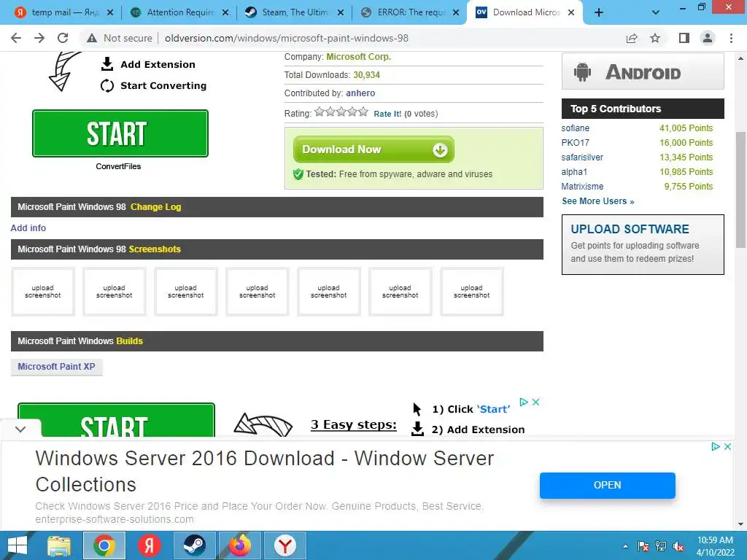Close the 3 Easy steps ad
Viewport: 747px width, 560px height.
point(536,402)
